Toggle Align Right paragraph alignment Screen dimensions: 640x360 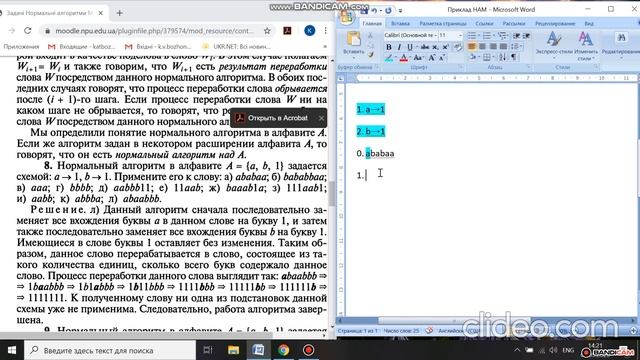[x=493, y=46]
